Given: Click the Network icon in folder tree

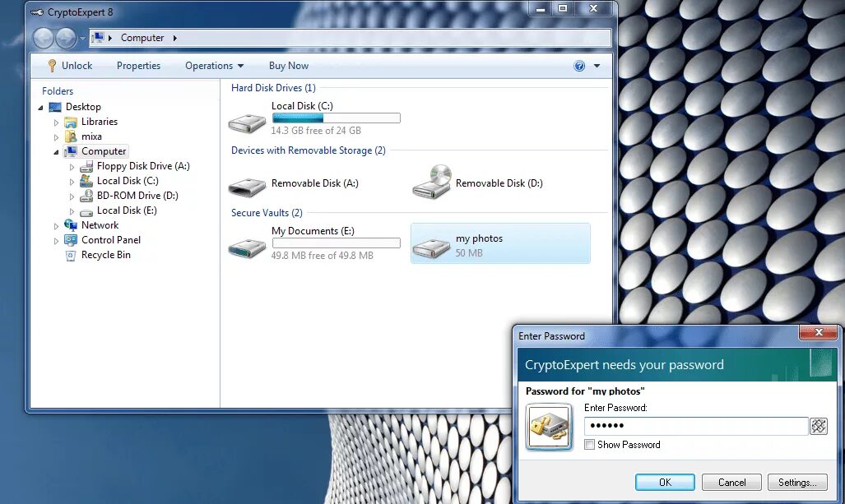Looking at the screenshot, I should click(71, 225).
